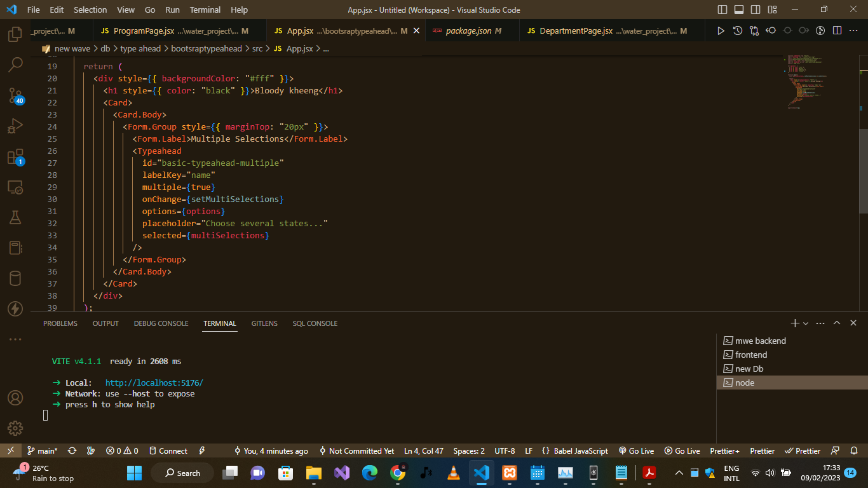Click Go Live in the status bar

coord(636,451)
